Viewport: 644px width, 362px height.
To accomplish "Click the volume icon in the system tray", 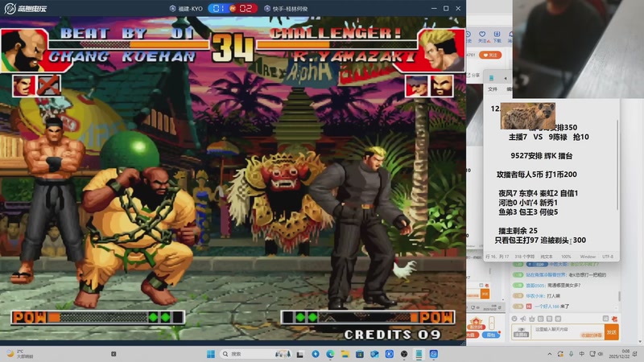I will coord(601,354).
